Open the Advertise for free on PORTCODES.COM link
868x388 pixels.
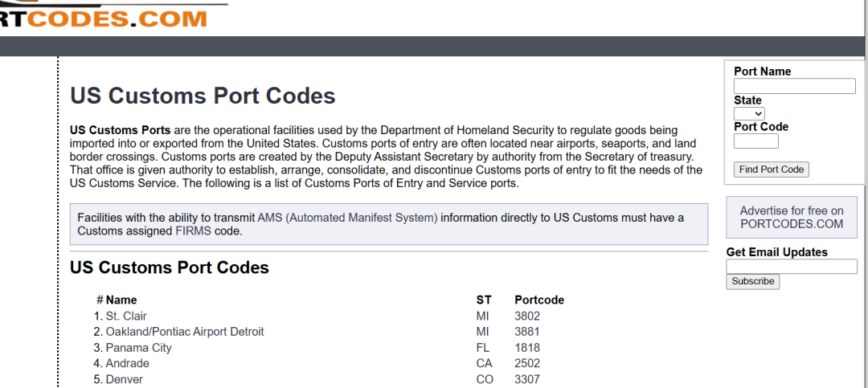point(792,218)
